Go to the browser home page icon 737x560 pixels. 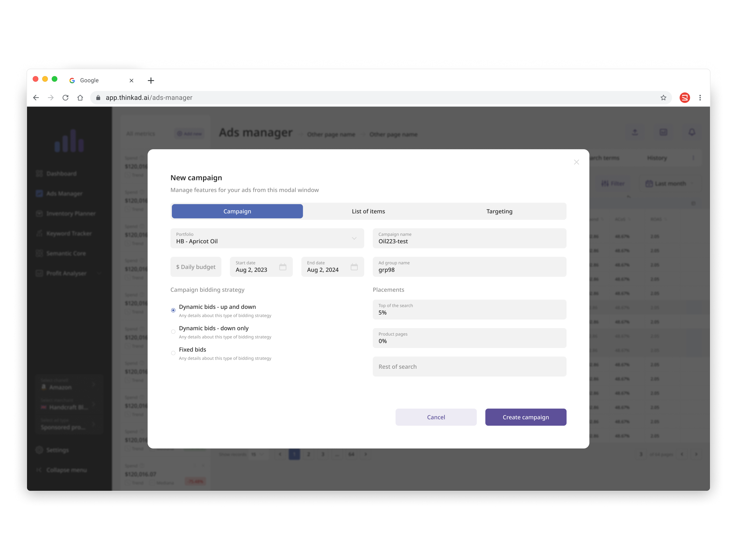click(80, 98)
